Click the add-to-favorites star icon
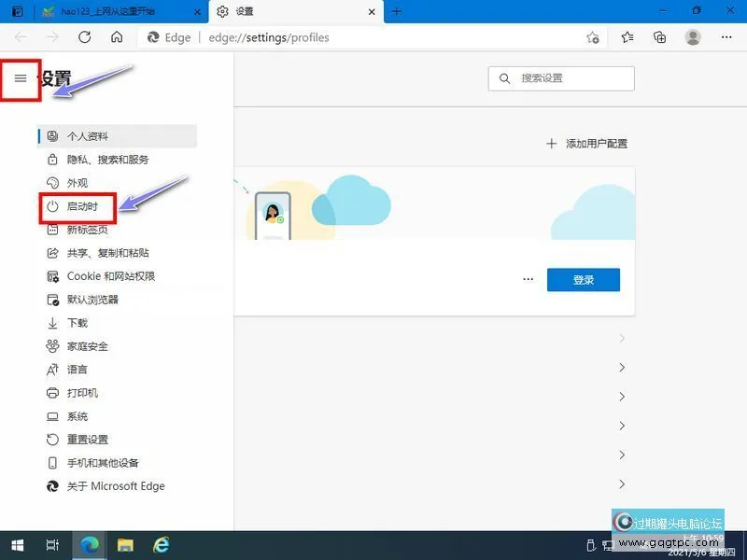Viewport: 747px width, 560px height. [593, 37]
